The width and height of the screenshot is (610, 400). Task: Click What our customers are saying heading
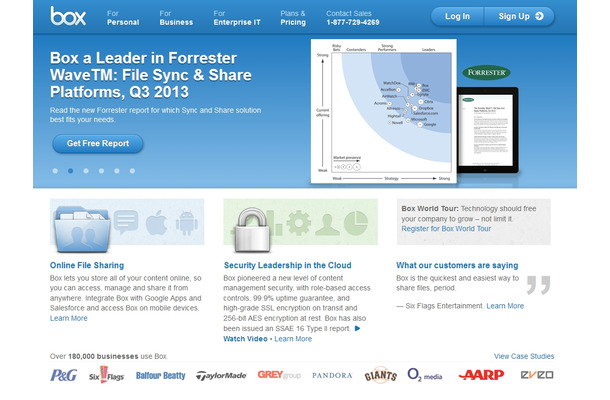[457, 265]
